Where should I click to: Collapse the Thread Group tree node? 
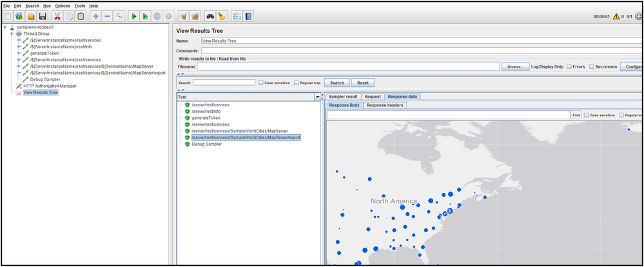coord(11,34)
